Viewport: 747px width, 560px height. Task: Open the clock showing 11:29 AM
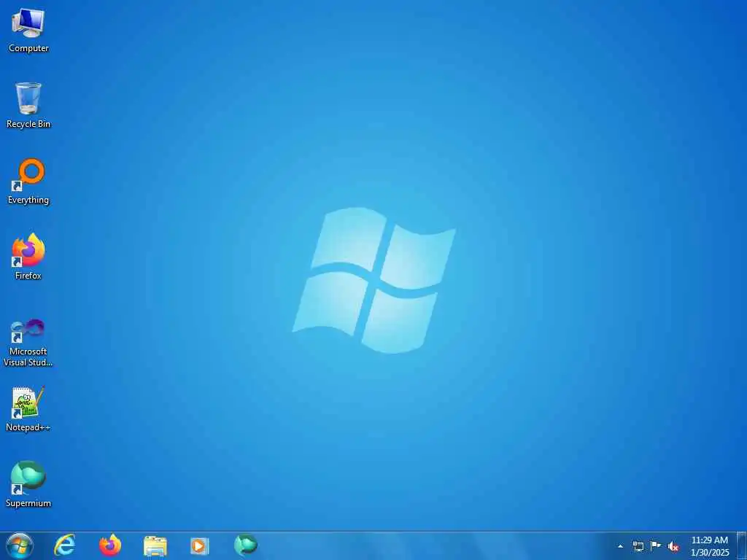coord(710,546)
